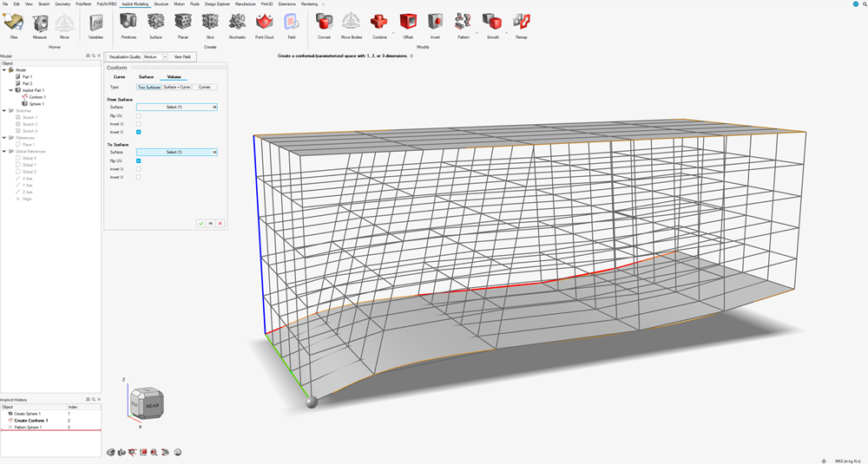
Task: Check Invert U under To Surface
Action: pos(138,169)
